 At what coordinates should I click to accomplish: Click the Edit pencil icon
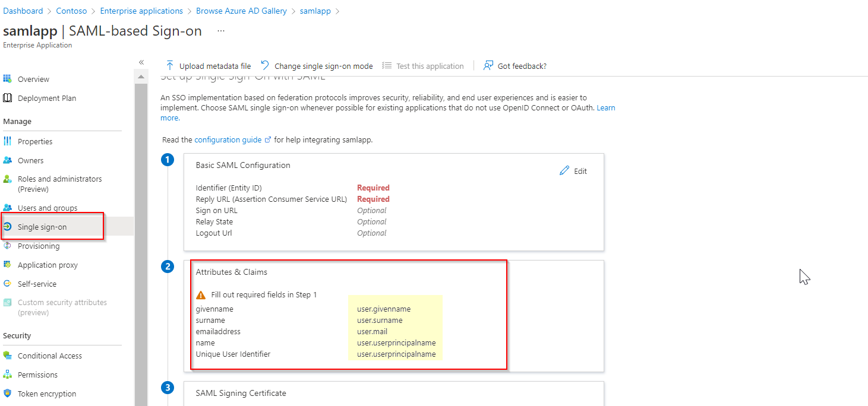tap(564, 170)
